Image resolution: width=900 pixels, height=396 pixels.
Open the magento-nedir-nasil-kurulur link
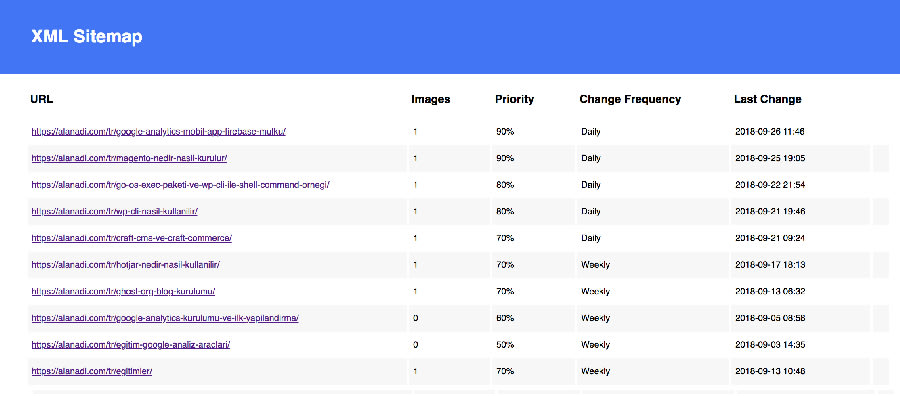(x=129, y=158)
